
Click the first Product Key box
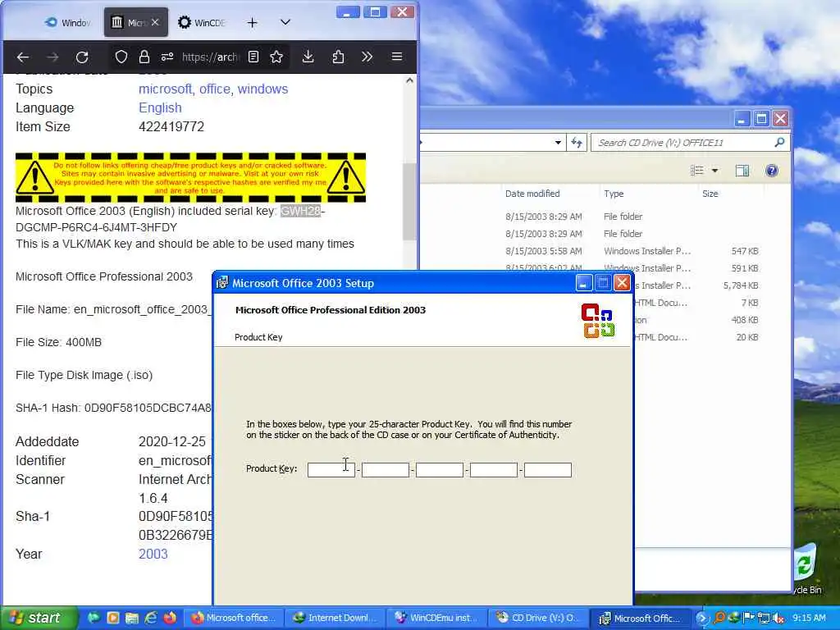coord(331,470)
